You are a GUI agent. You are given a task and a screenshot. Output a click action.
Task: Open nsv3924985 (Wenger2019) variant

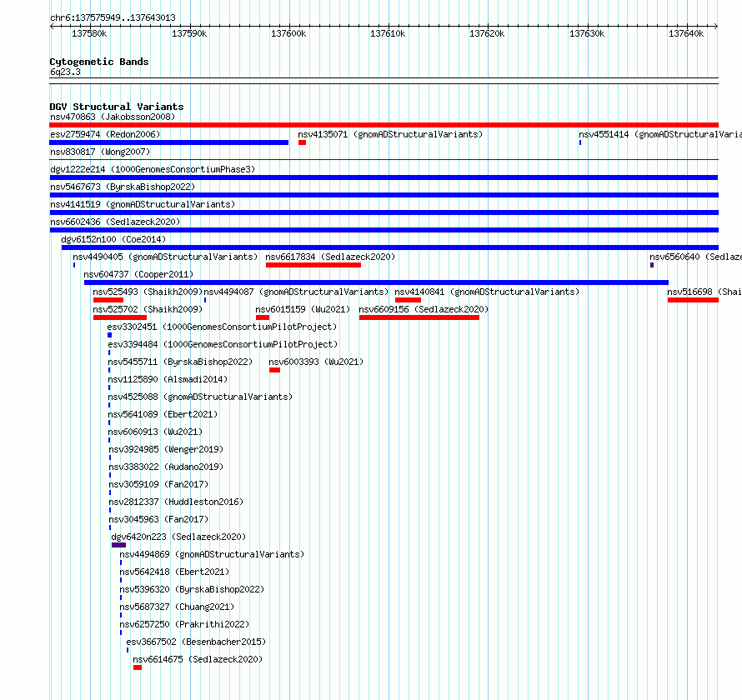coord(166,449)
